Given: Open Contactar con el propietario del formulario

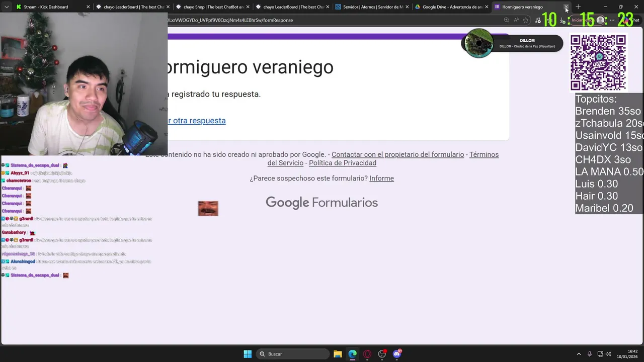Looking at the screenshot, I should point(397,154).
